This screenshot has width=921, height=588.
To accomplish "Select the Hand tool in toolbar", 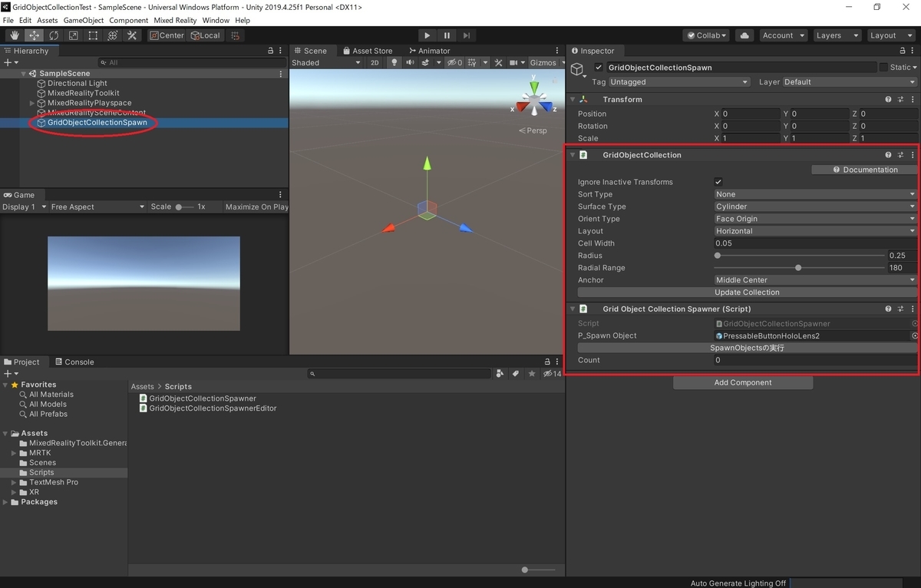I will pyautogui.click(x=15, y=35).
